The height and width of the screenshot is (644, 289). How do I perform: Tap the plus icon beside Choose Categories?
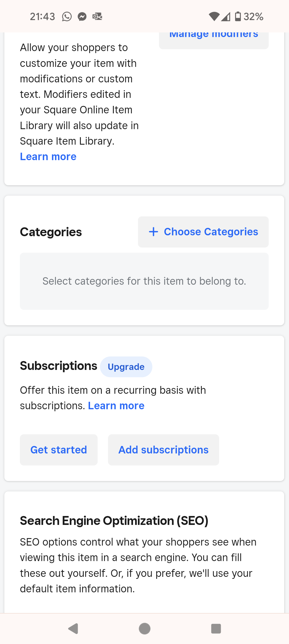[153, 232]
